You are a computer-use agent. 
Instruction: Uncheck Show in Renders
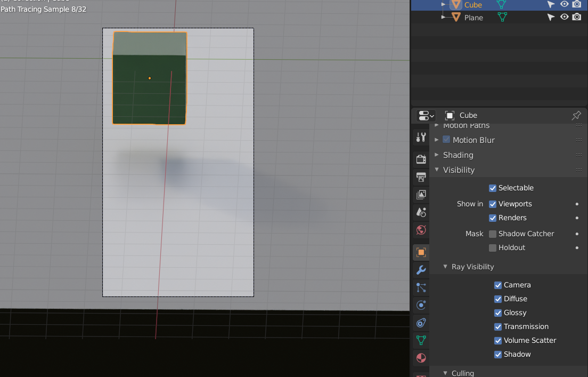[x=492, y=218]
